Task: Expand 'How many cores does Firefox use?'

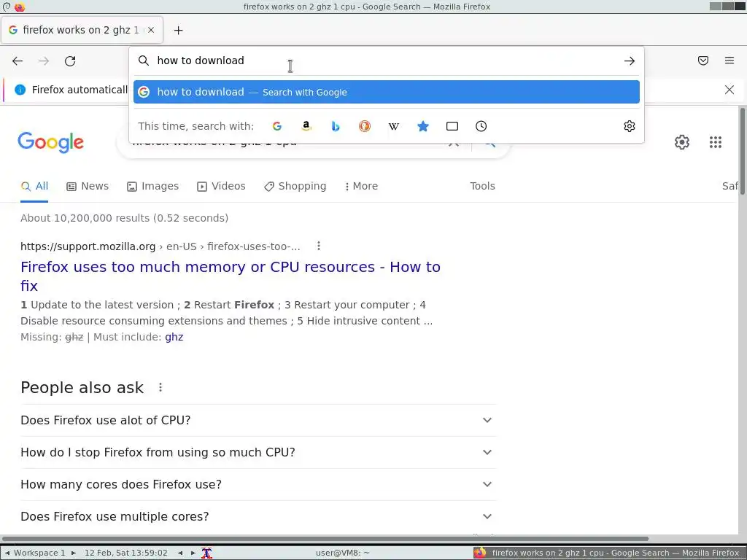Action: click(258, 484)
